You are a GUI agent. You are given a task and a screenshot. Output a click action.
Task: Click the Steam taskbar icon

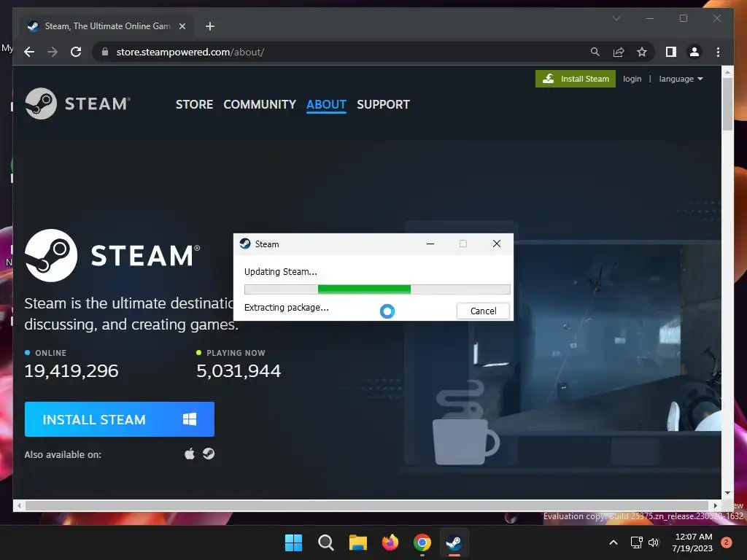(454, 542)
